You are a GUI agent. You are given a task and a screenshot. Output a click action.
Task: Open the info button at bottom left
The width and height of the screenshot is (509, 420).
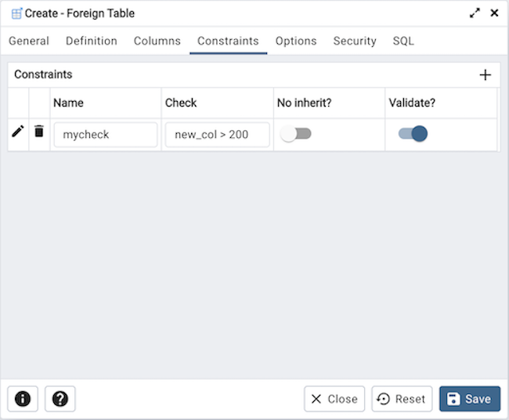click(x=23, y=399)
